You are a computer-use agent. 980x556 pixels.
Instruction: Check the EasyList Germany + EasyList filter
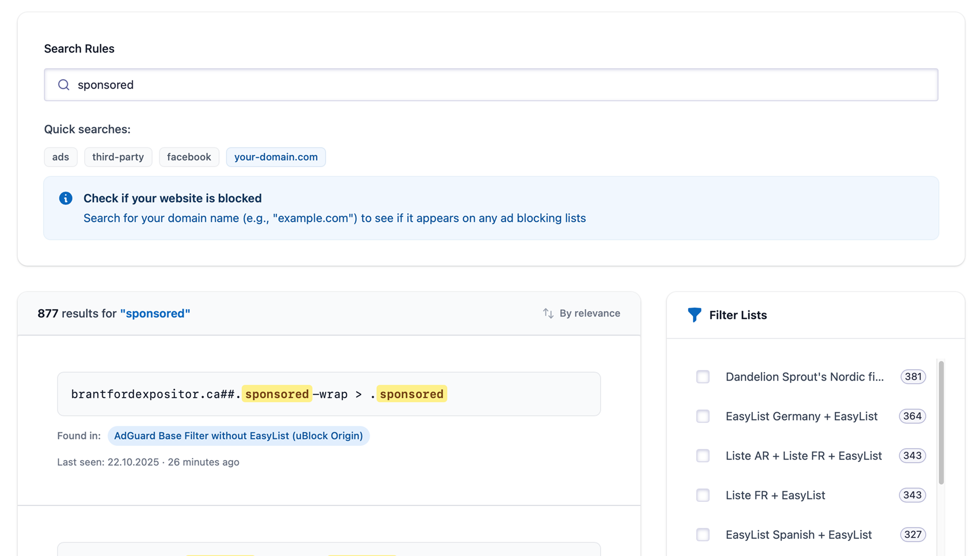click(x=703, y=416)
